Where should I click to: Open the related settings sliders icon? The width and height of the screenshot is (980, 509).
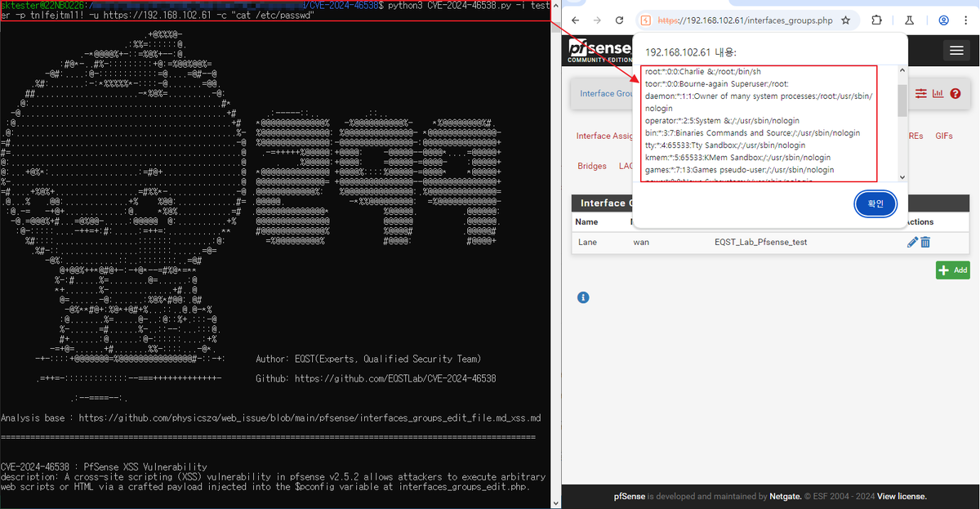click(x=921, y=93)
